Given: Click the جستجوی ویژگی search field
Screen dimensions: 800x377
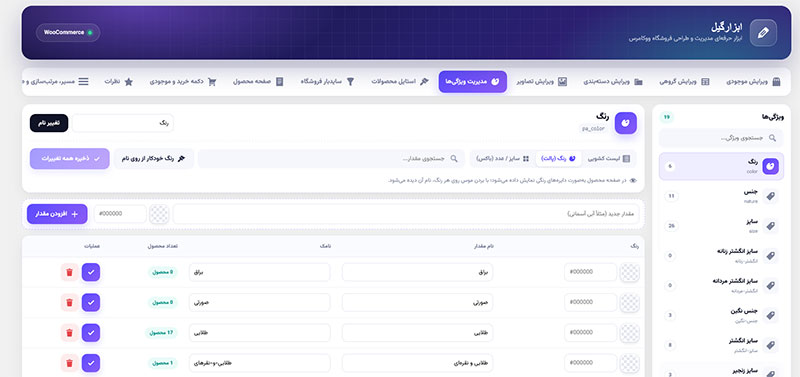Looking at the screenshot, I should pyautogui.click(x=721, y=138).
